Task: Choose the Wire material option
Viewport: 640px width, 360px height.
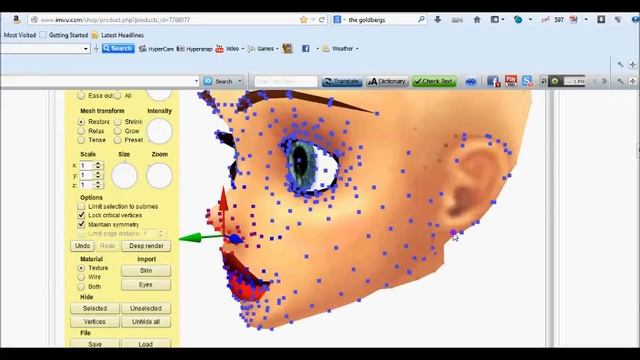Action: pyautogui.click(x=81, y=277)
